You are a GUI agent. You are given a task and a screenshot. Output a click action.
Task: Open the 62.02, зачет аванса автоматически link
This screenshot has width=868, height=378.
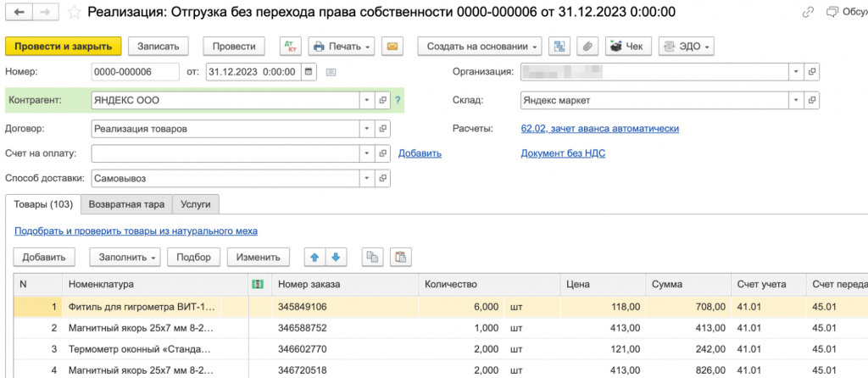coord(600,128)
